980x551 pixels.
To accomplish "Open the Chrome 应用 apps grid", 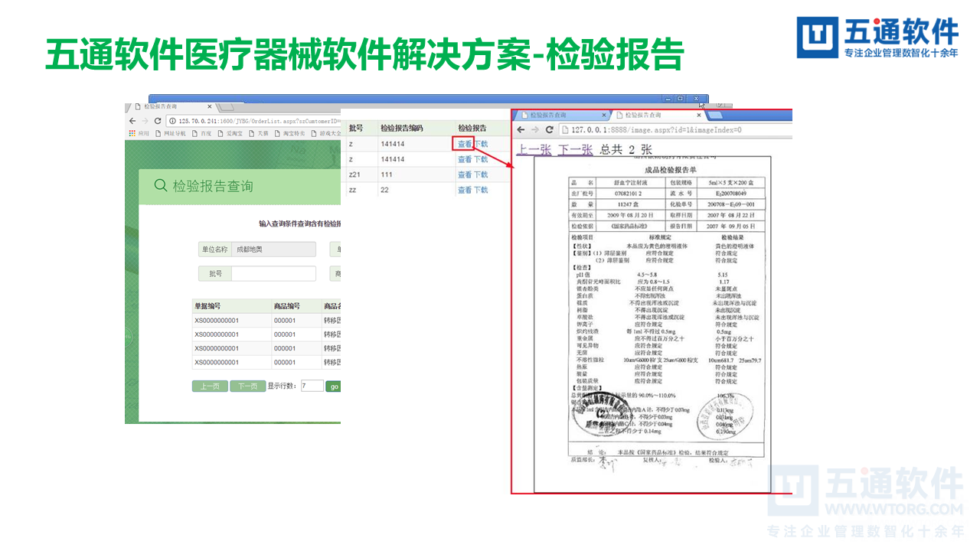I will [x=131, y=132].
